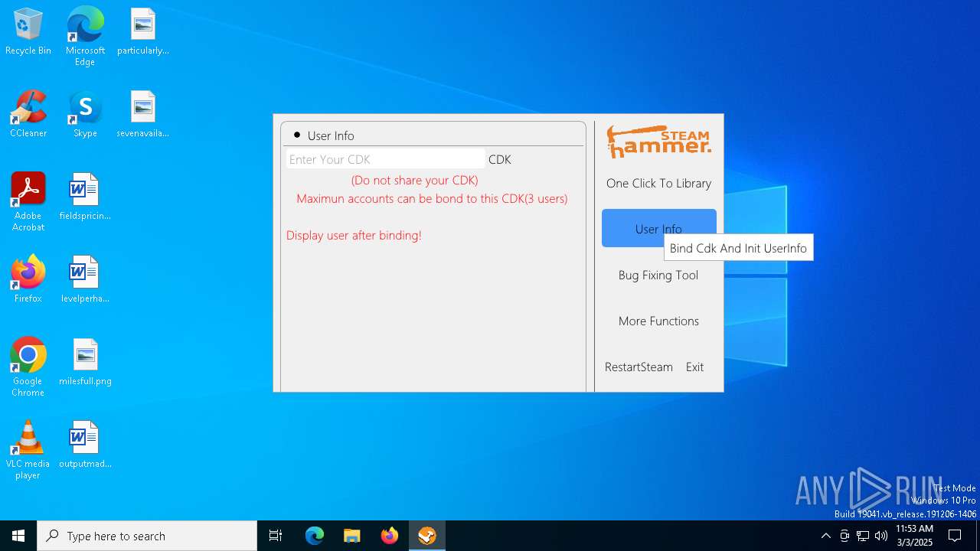980x551 pixels.
Task: Select the particularly... image file on desktop
Action: [143, 32]
